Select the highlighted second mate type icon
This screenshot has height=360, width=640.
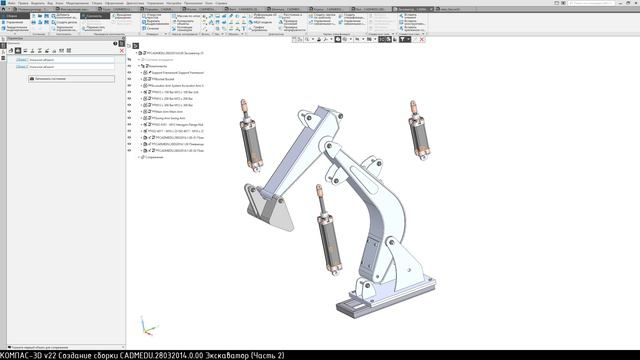(18, 51)
